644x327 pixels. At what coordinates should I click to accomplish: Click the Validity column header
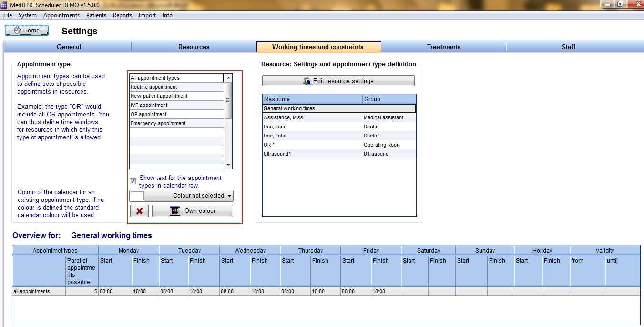click(x=605, y=250)
